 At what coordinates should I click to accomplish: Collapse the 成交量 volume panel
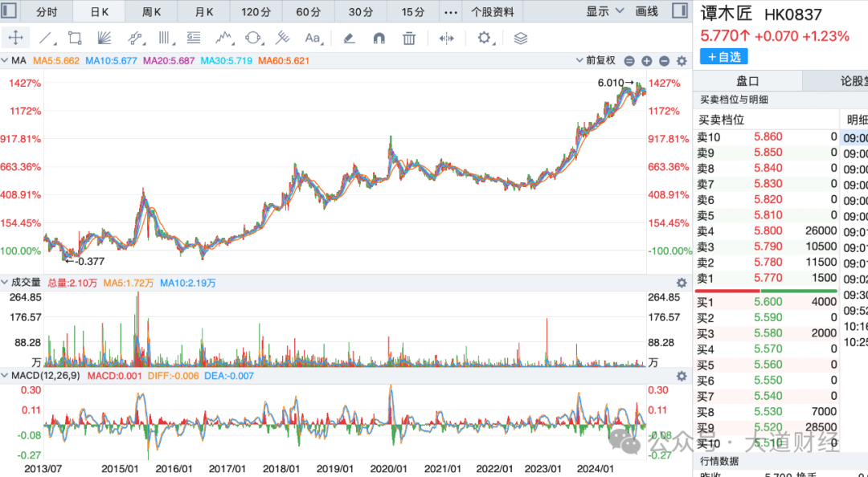(5, 283)
